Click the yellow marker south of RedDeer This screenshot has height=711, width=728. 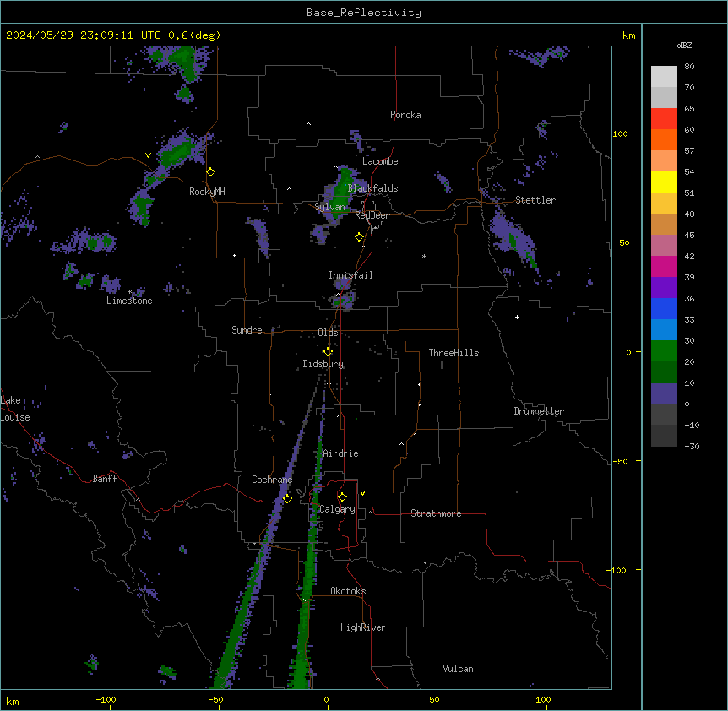pos(360,237)
